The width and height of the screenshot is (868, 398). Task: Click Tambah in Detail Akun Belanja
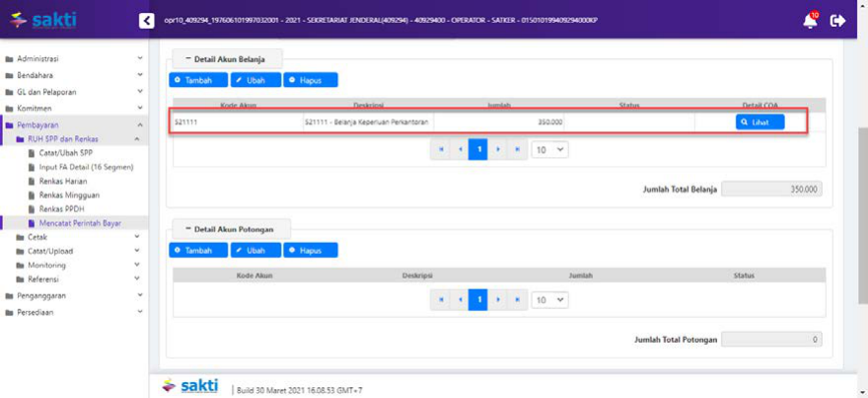198,80
